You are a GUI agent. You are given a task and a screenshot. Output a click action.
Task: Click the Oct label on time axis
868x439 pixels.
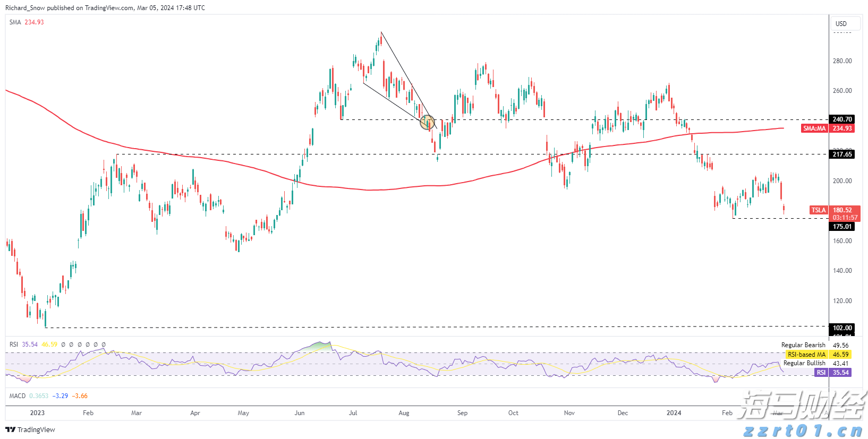tap(513, 413)
